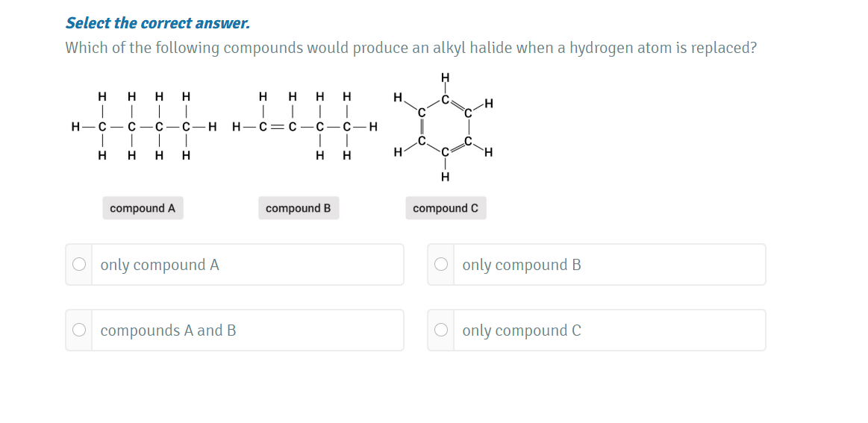
Task: Select the "only compound B" radio button
Action: pos(441,265)
